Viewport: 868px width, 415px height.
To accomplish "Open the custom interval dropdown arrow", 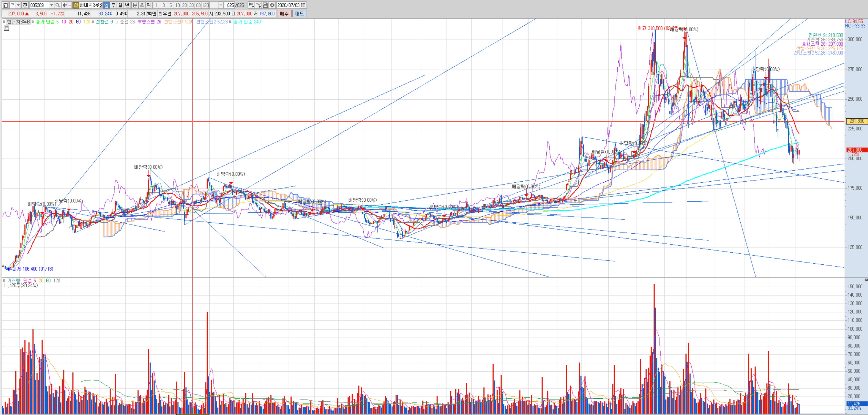I will click(x=221, y=5).
